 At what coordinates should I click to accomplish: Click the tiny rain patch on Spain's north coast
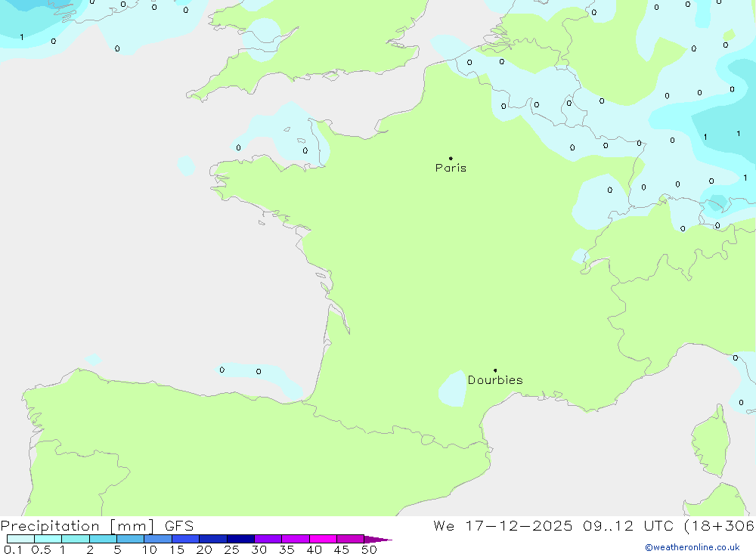click(93, 360)
